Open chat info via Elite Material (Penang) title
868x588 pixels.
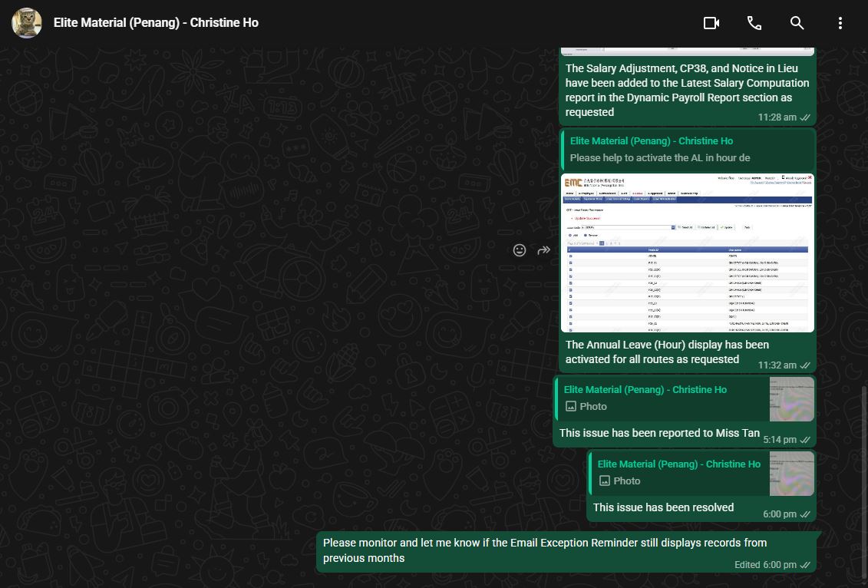click(156, 23)
